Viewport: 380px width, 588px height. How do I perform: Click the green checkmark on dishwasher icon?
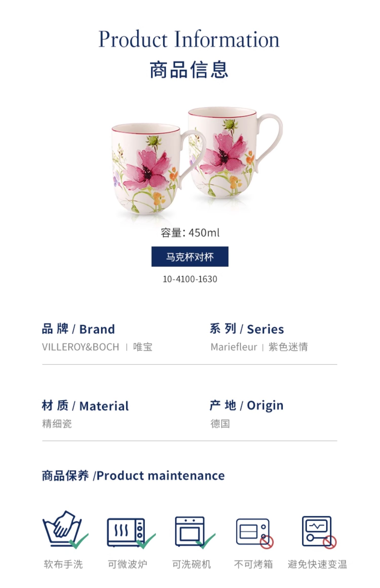(x=206, y=541)
